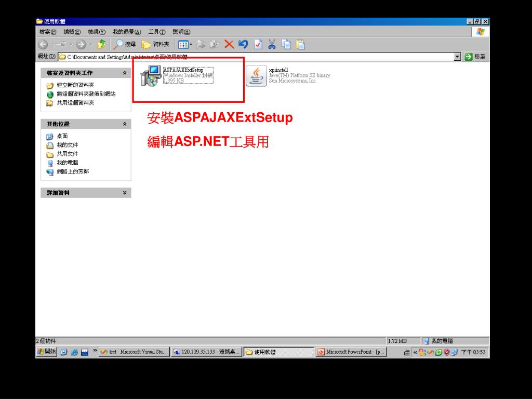Open the 我的最愛(A) menu
The image size is (532, 399).
coord(127,32)
